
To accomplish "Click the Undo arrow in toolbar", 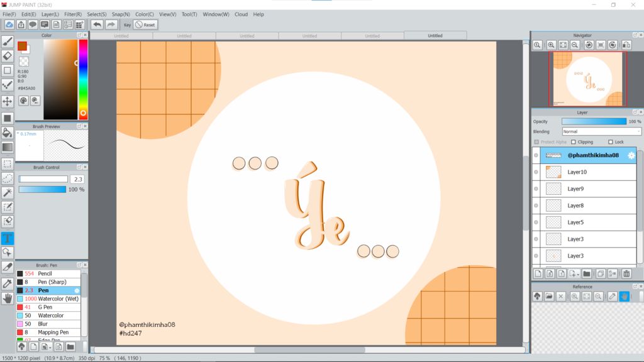I will (97, 25).
